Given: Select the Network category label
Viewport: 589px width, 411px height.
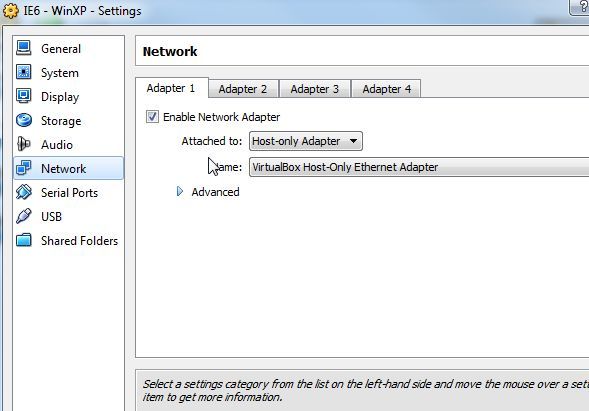Looking at the screenshot, I should [x=63, y=169].
